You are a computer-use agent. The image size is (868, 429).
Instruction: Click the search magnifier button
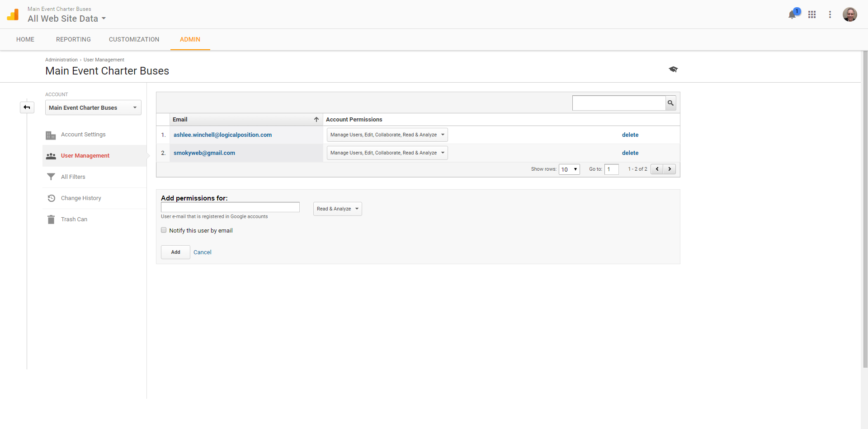point(671,103)
